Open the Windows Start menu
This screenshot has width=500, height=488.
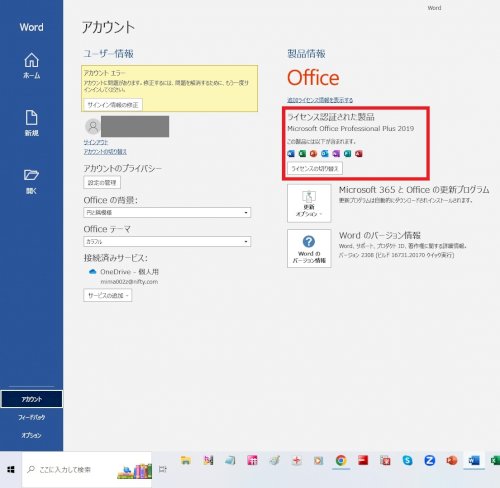pos(11,469)
